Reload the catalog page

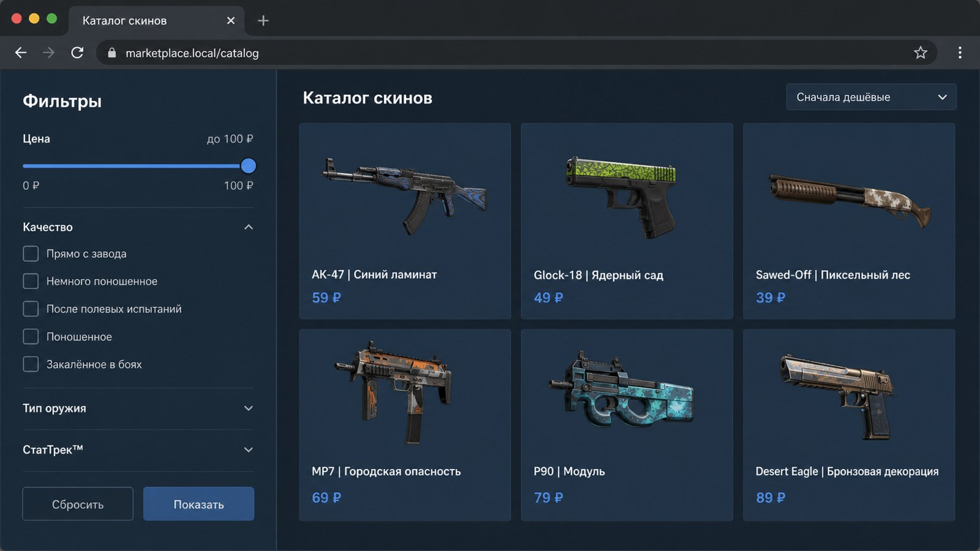point(77,53)
